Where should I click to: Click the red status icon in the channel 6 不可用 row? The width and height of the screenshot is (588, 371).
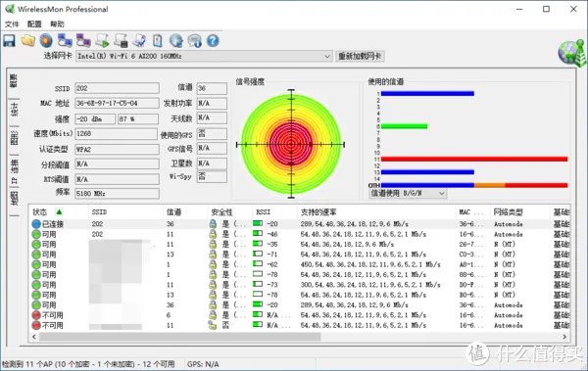pos(36,315)
